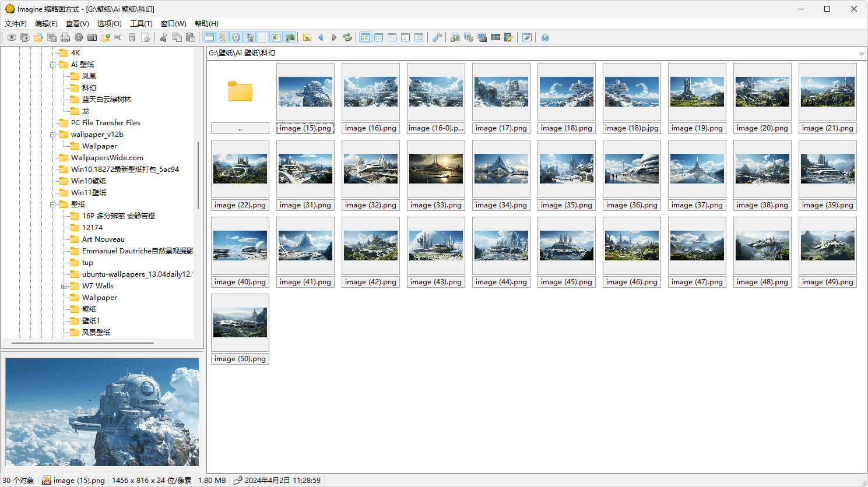Open the folder path dropdown arrow
The image size is (868, 487).
click(862, 53)
